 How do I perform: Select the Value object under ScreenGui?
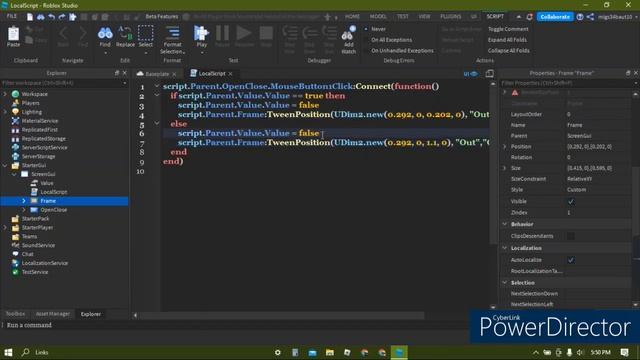click(x=47, y=183)
